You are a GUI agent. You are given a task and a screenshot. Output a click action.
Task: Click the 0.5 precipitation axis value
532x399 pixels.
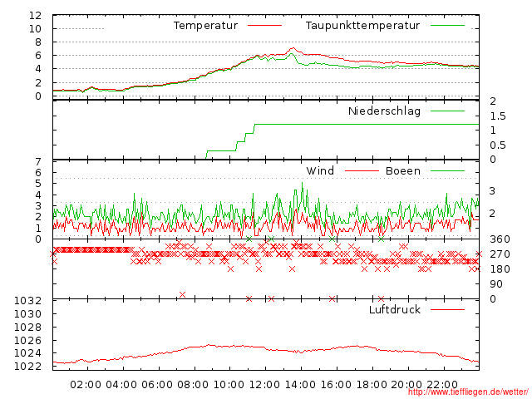(x=498, y=145)
